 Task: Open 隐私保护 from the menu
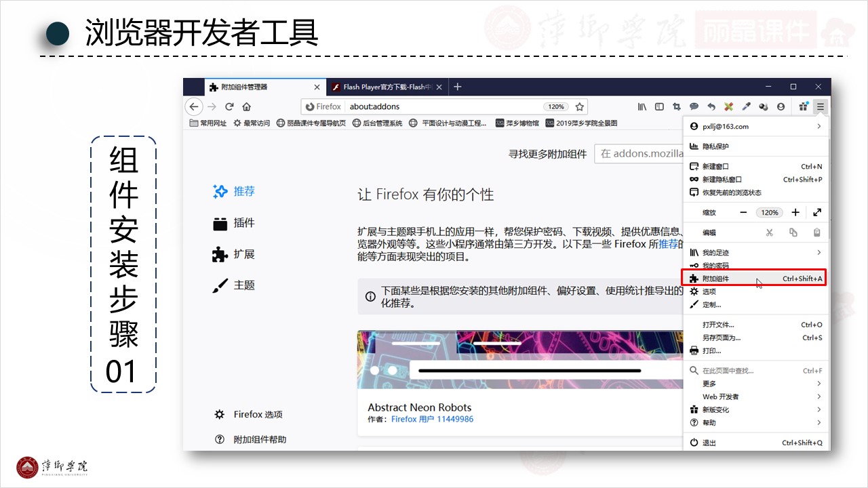pos(755,146)
